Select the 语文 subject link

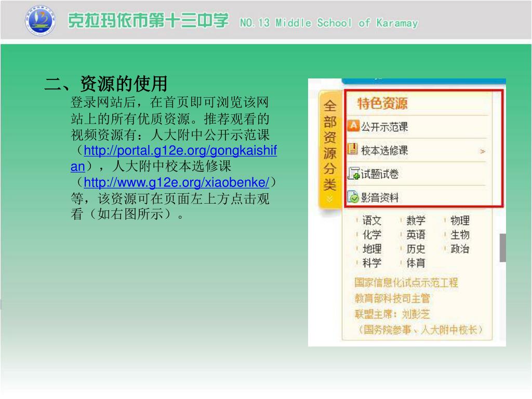[x=372, y=220]
